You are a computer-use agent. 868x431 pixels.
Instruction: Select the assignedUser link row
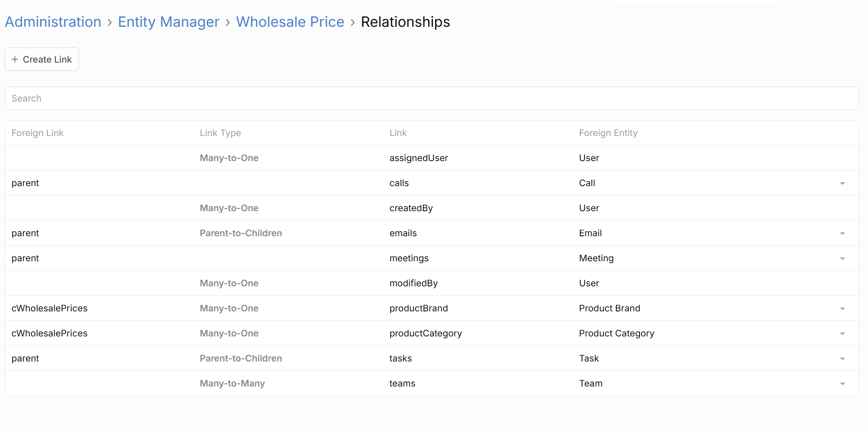point(418,158)
